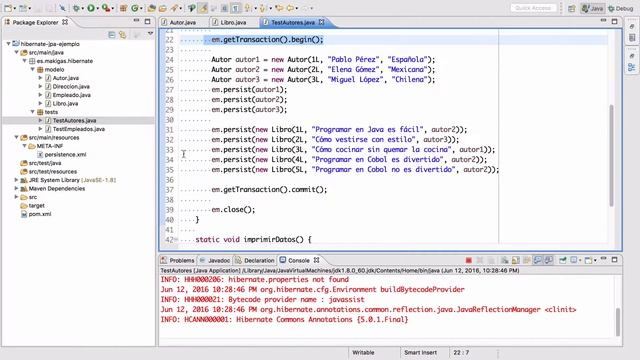Terminate the run with red stop icon
The image size is (640, 360).
point(469,260)
